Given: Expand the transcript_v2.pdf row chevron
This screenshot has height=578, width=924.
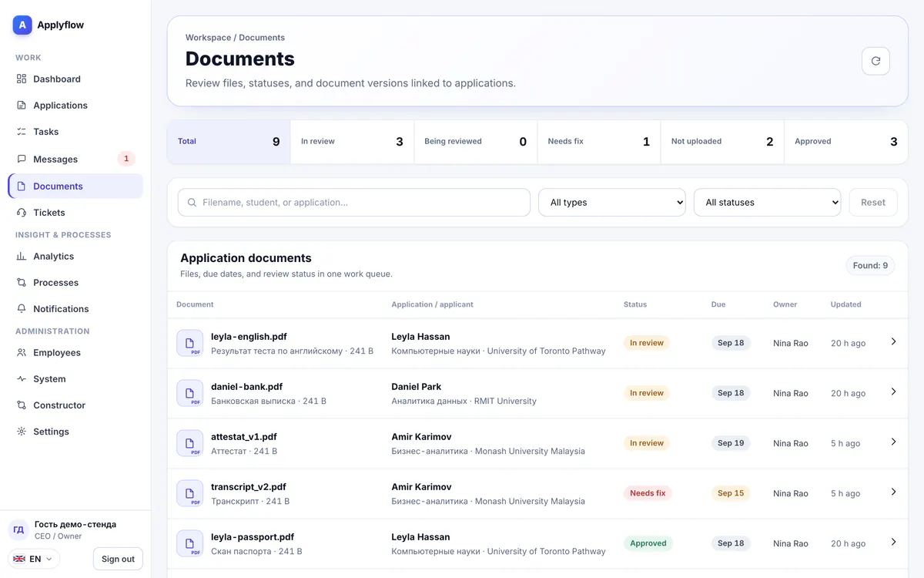Looking at the screenshot, I should pyautogui.click(x=893, y=492).
